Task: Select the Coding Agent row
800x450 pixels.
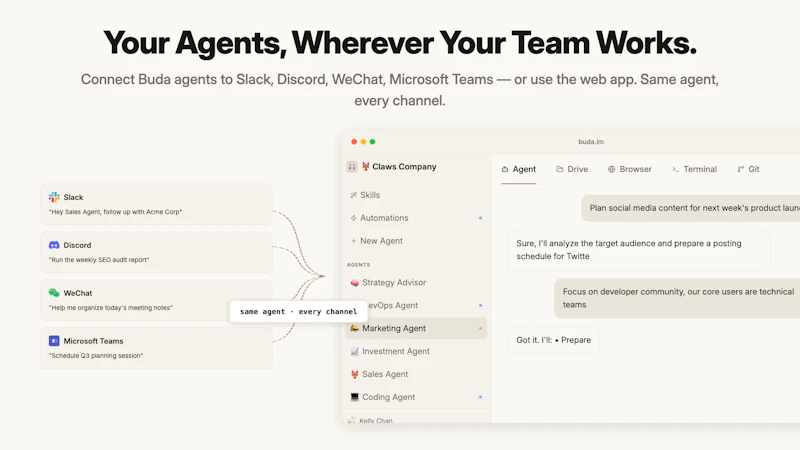Action: point(416,397)
